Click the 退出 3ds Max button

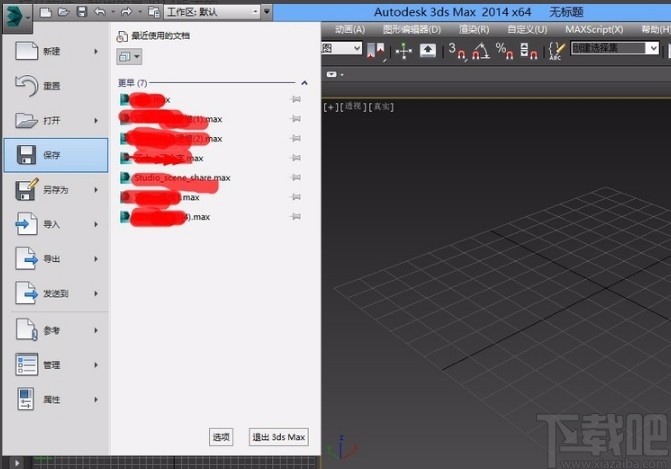[x=279, y=437]
